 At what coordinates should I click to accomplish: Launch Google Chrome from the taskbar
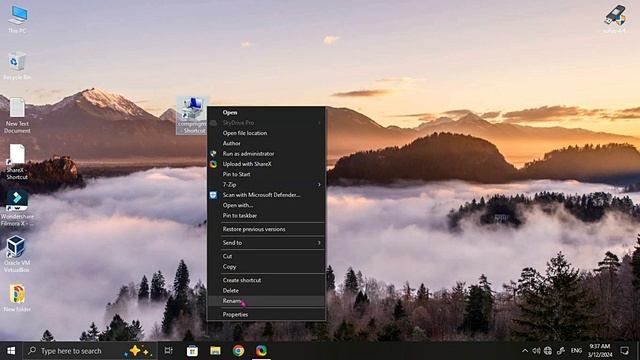click(x=238, y=351)
